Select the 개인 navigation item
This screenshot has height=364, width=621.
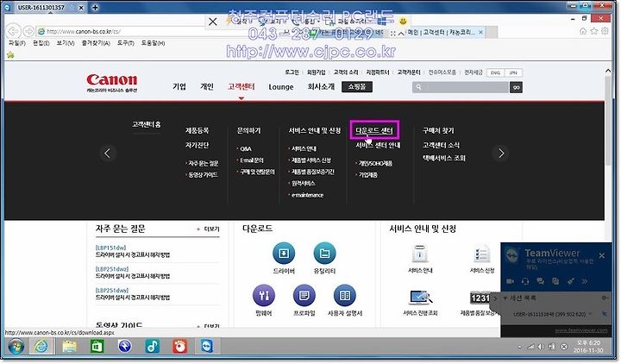click(207, 86)
